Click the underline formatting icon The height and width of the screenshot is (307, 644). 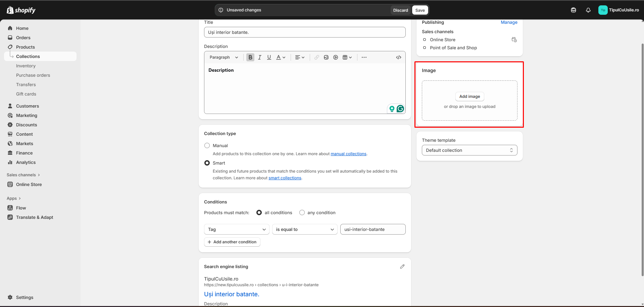[x=269, y=57]
